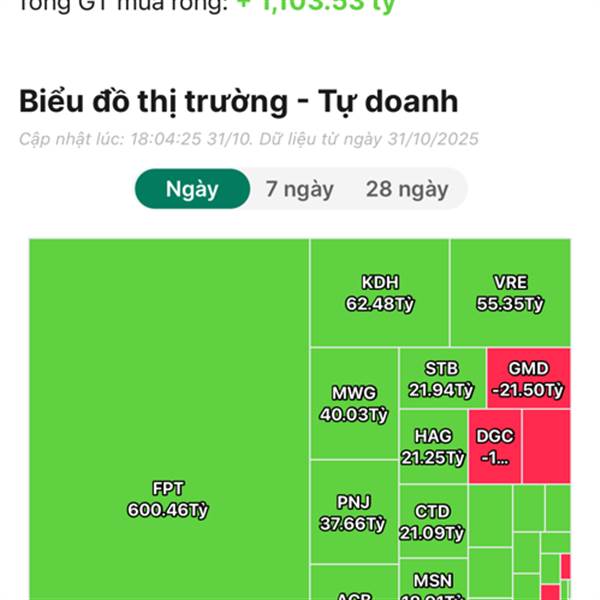Image resolution: width=600 pixels, height=600 pixels.
Task: Tap the unlabeled red tile beside DGC
Action: (545, 447)
